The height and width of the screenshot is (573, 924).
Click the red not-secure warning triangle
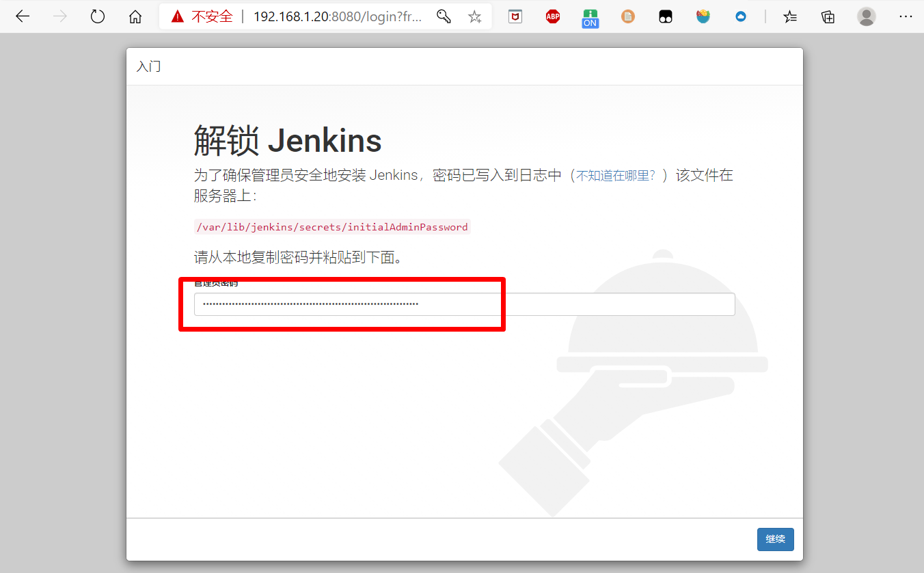[x=178, y=16]
